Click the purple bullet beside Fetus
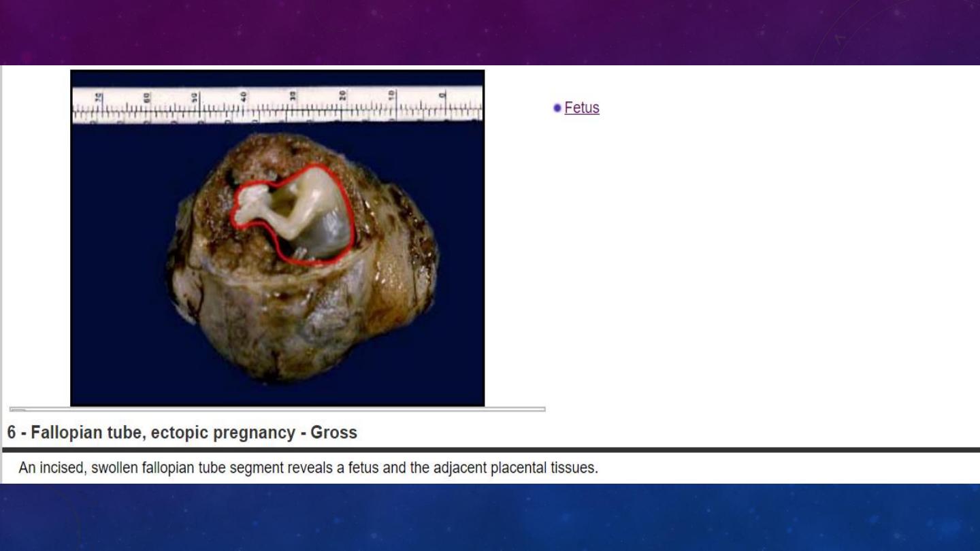Screen dimensions: 980x551 (x=557, y=107)
